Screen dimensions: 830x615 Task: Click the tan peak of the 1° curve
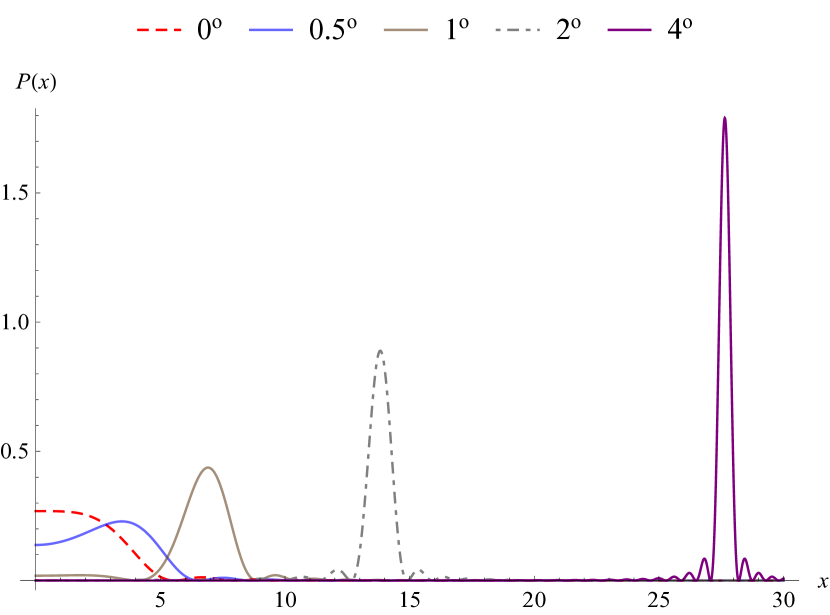[208, 468]
